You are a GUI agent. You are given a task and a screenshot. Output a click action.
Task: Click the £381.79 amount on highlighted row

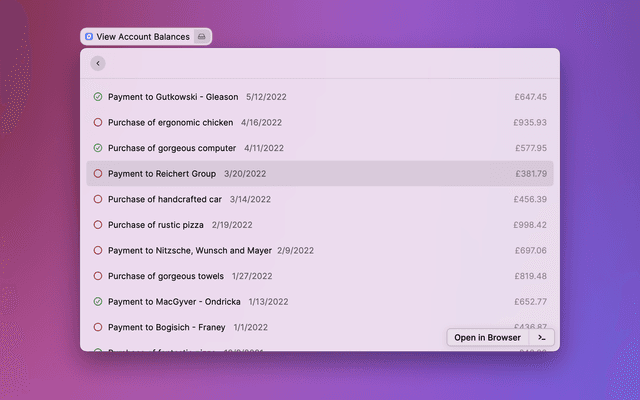coord(530,174)
